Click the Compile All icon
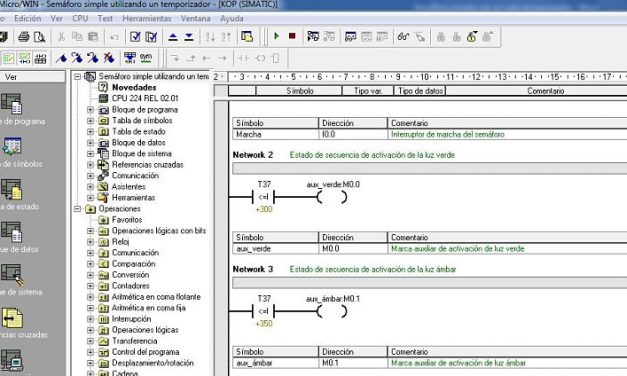This screenshot has width=627, height=376. point(151,37)
